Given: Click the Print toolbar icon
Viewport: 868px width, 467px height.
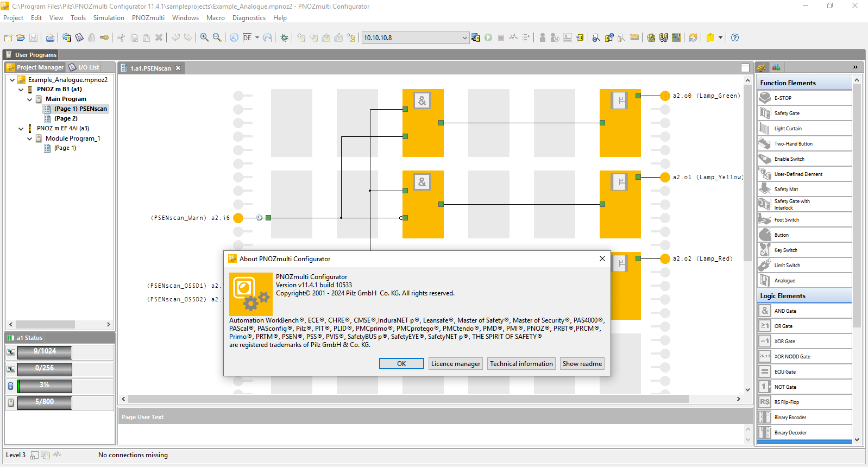Looking at the screenshot, I should coord(50,37).
